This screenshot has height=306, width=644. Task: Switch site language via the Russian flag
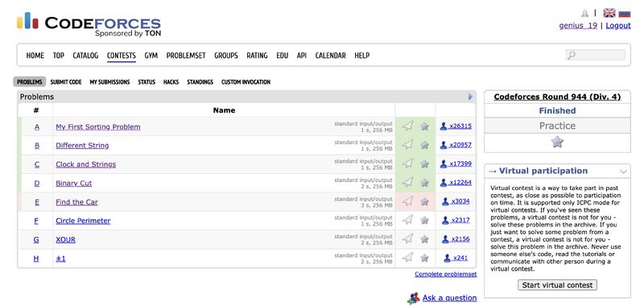(625, 13)
